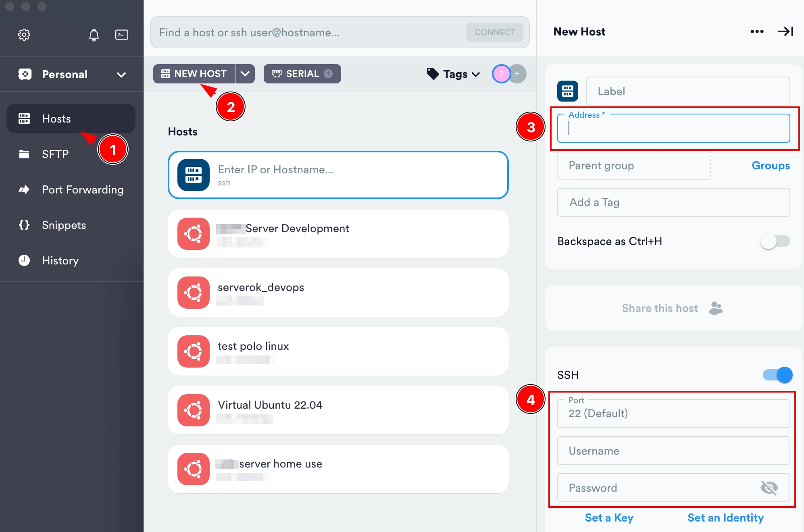This screenshot has width=804, height=532.
Task: Click the Hosts sidebar icon
Action: point(24,118)
